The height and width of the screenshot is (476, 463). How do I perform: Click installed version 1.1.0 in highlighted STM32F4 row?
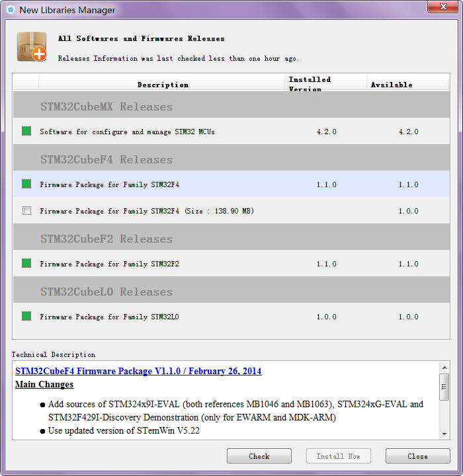tap(327, 184)
